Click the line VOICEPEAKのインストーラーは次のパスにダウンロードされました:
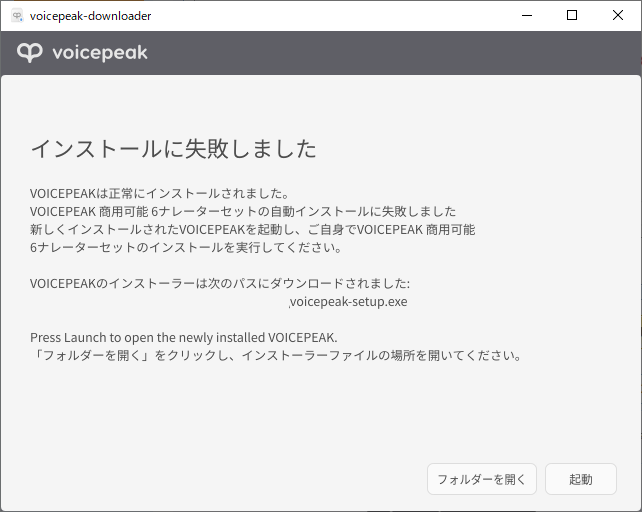 point(220,283)
